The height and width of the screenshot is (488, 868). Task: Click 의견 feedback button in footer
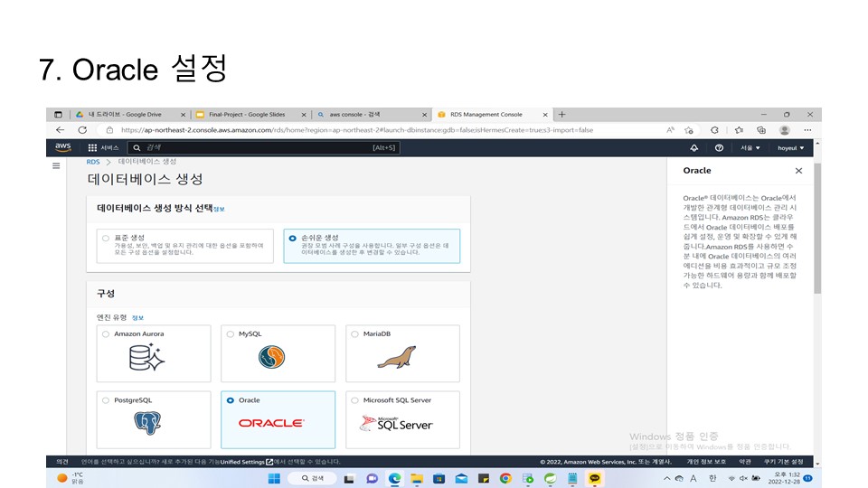click(62, 462)
